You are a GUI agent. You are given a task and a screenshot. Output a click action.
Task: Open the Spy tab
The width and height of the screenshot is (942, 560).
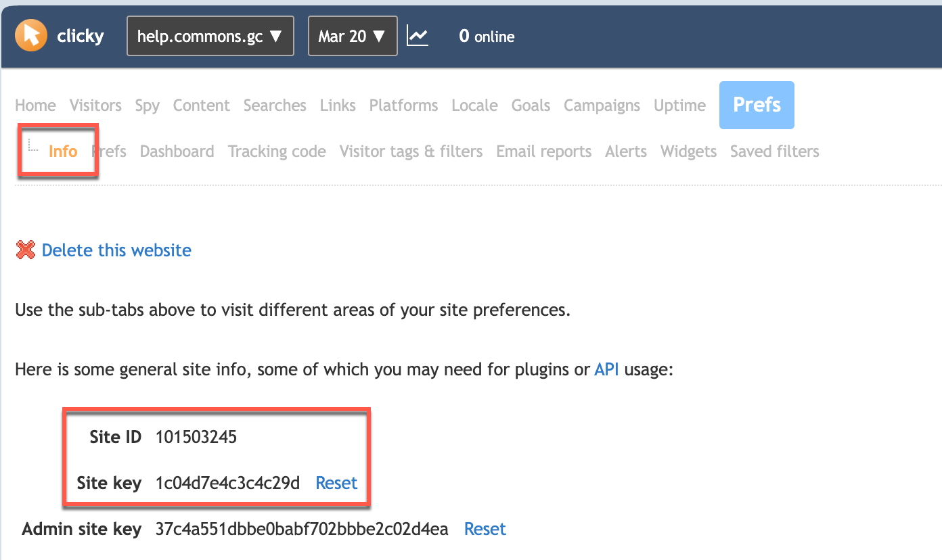coord(147,106)
